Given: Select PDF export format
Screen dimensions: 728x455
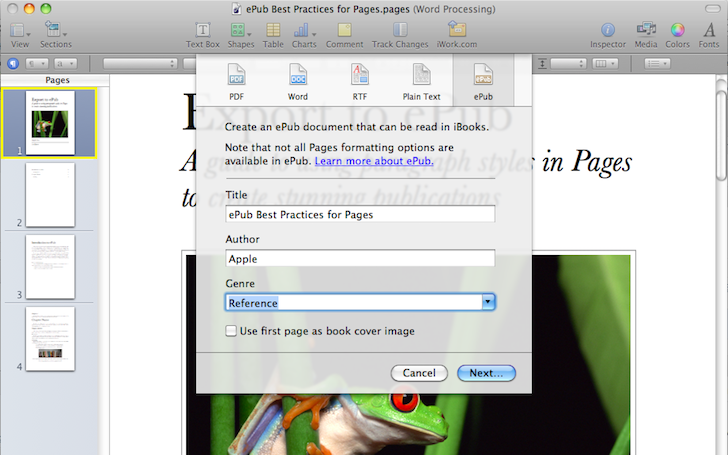Looking at the screenshot, I should 236,82.
